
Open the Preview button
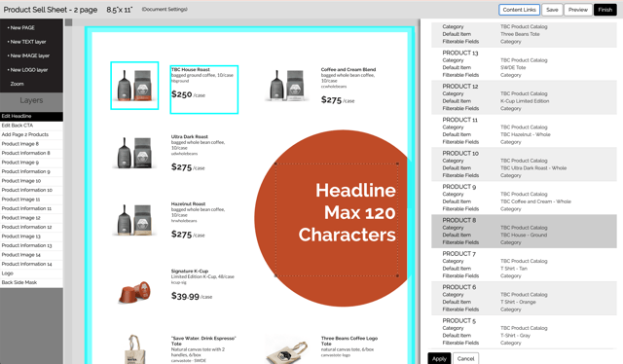(x=577, y=10)
